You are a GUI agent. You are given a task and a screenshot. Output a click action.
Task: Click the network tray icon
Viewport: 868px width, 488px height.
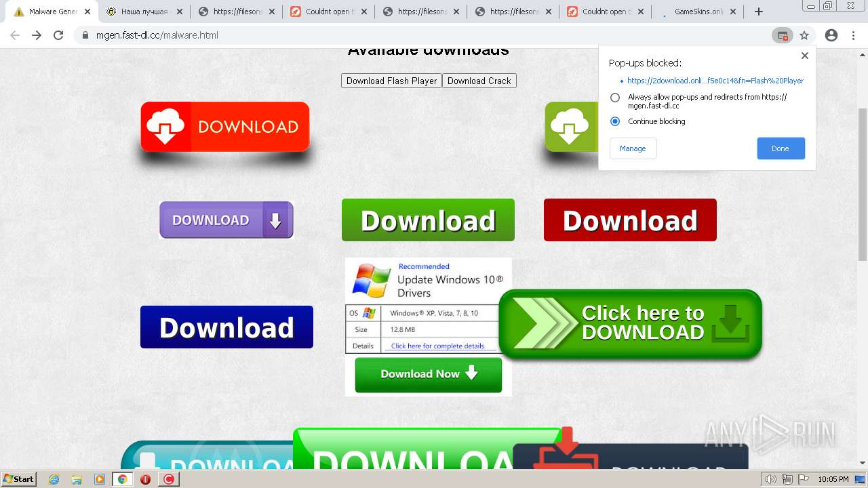click(x=787, y=479)
